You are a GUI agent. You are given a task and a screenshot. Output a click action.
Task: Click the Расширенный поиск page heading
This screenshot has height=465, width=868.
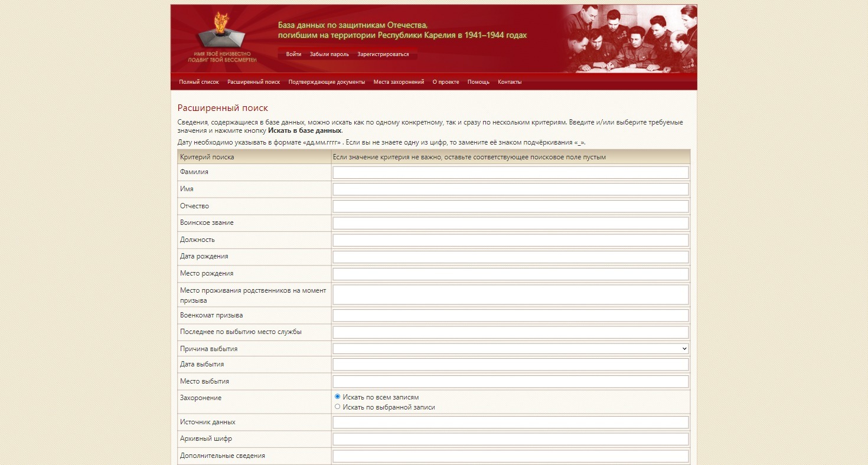point(223,108)
